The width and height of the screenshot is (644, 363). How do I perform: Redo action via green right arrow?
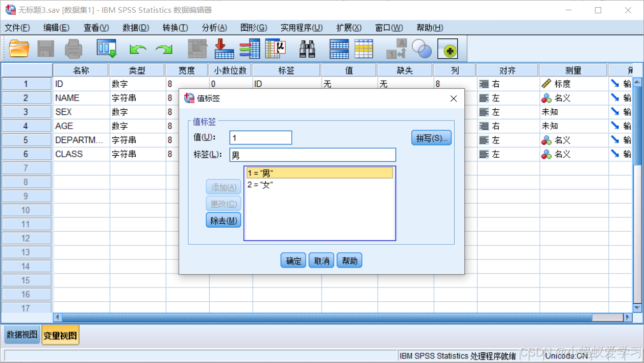[164, 50]
